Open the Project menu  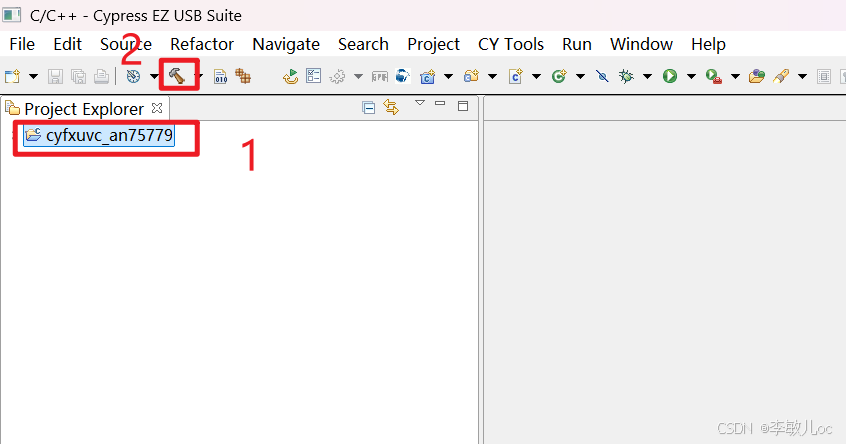[x=433, y=44]
